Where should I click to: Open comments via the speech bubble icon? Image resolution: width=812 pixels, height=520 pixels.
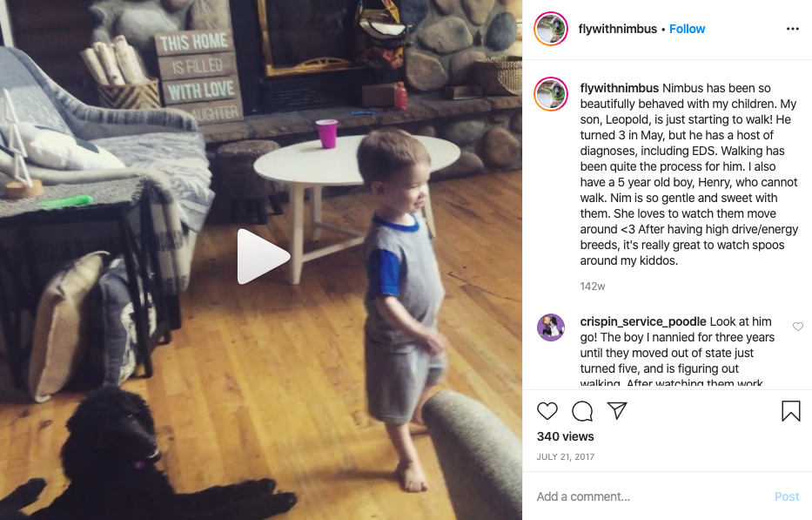pyautogui.click(x=582, y=410)
